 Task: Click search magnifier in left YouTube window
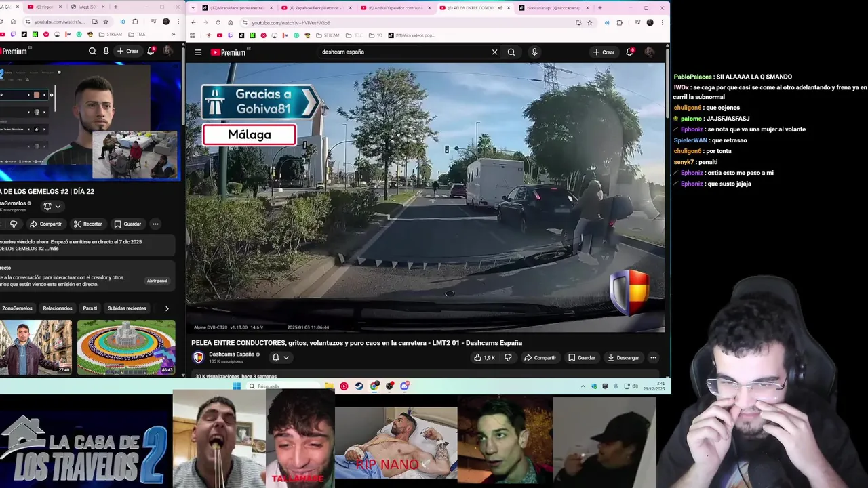point(92,51)
